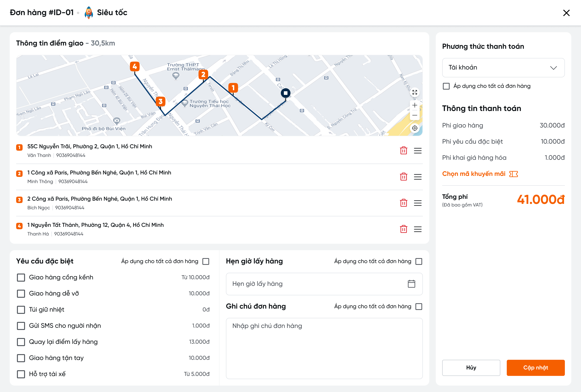Click the Hủy button
The height and width of the screenshot is (392, 581).
coord(471,368)
